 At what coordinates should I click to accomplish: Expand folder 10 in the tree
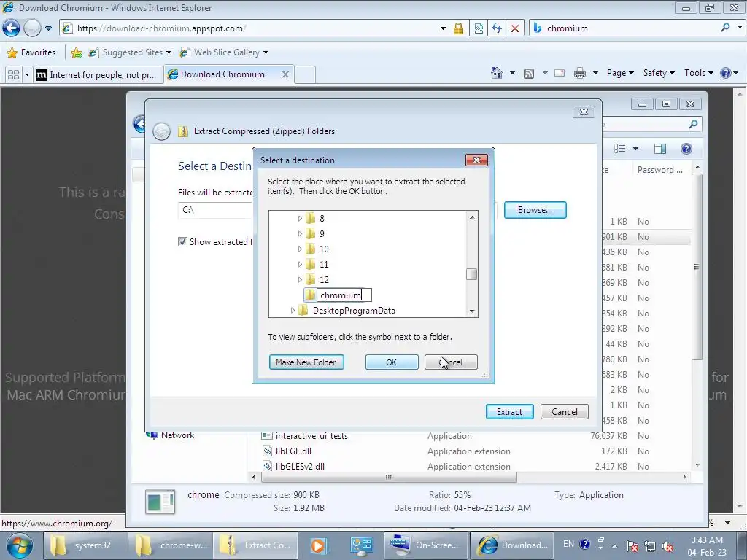pos(300,249)
